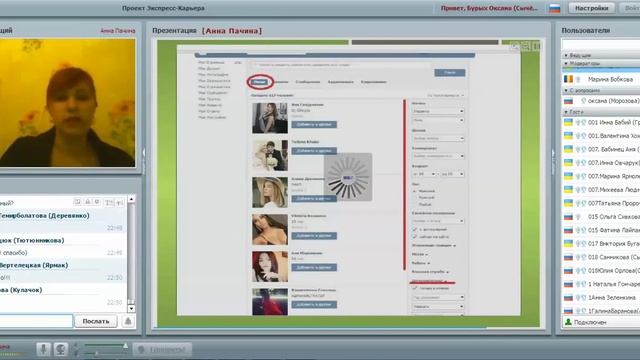The height and width of the screenshot is (360, 640).
Task: Click the user row 1 Наталья Гончаре
Action: tap(601, 284)
